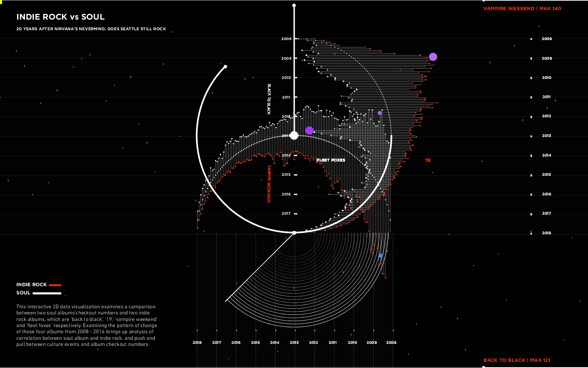Click the large purple dot at far right

pyautogui.click(x=433, y=57)
